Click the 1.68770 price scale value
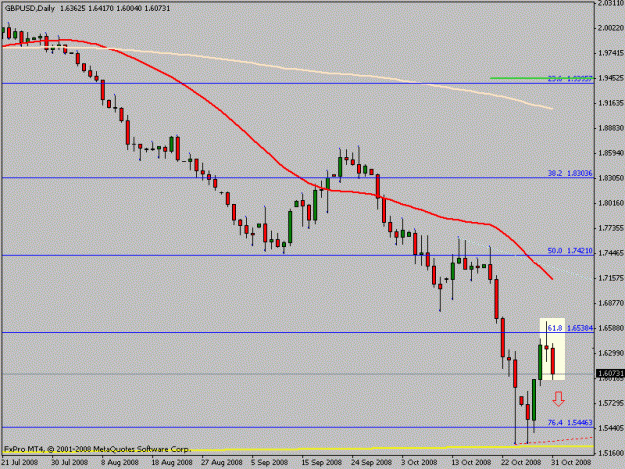The width and height of the screenshot is (625, 469). pos(611,303)
